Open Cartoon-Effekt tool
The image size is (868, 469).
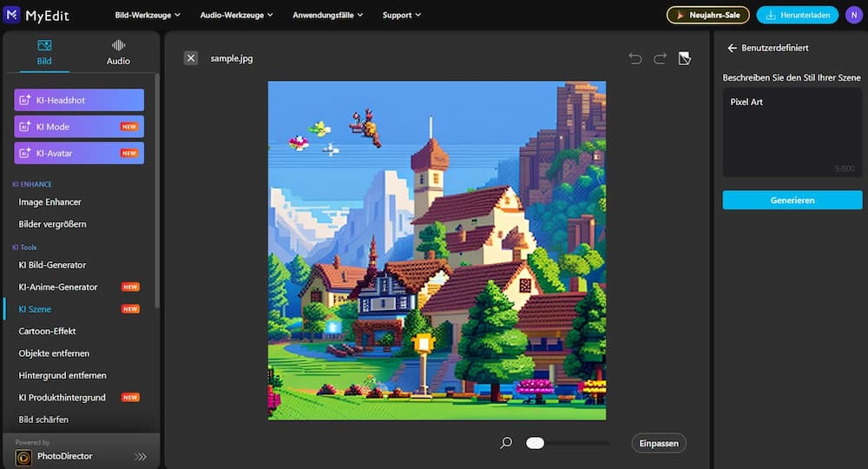pyautogui.click(x=47, y=331)
